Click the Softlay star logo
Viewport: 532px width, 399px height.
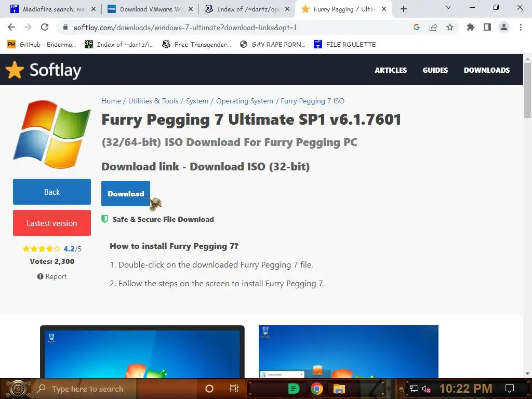click(15, 70)
